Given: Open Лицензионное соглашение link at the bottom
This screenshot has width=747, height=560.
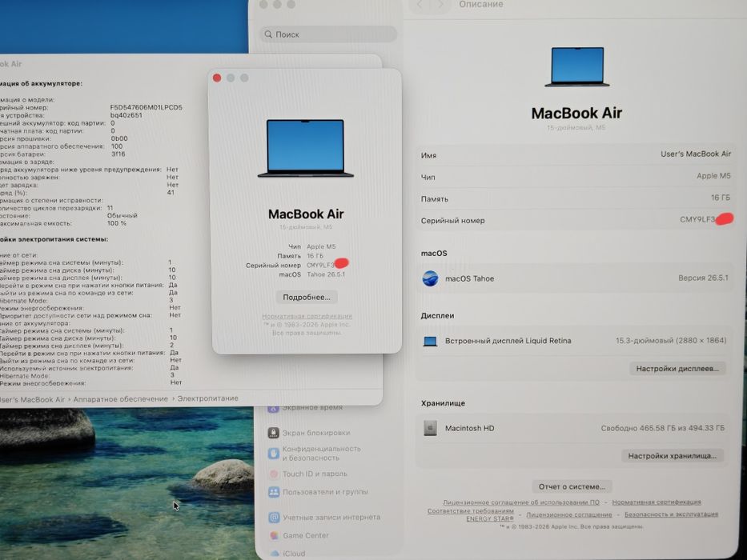Looking at the screenshot, I should tap(568, 514).
